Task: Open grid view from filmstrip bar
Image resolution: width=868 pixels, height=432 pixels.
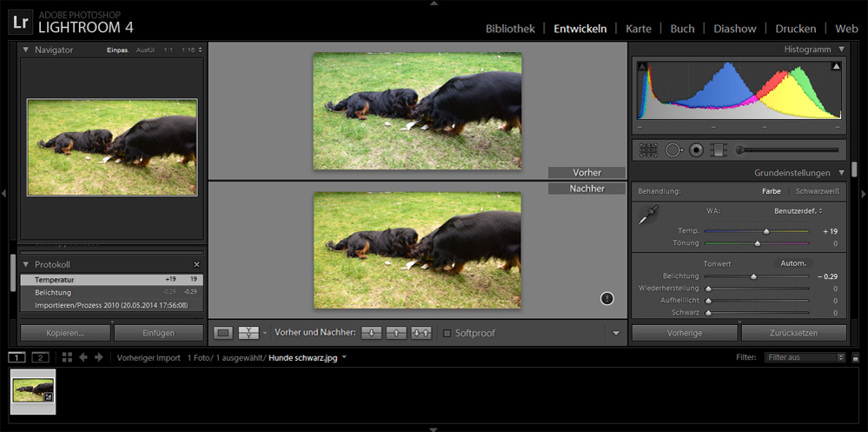Action: pos(68,357)
